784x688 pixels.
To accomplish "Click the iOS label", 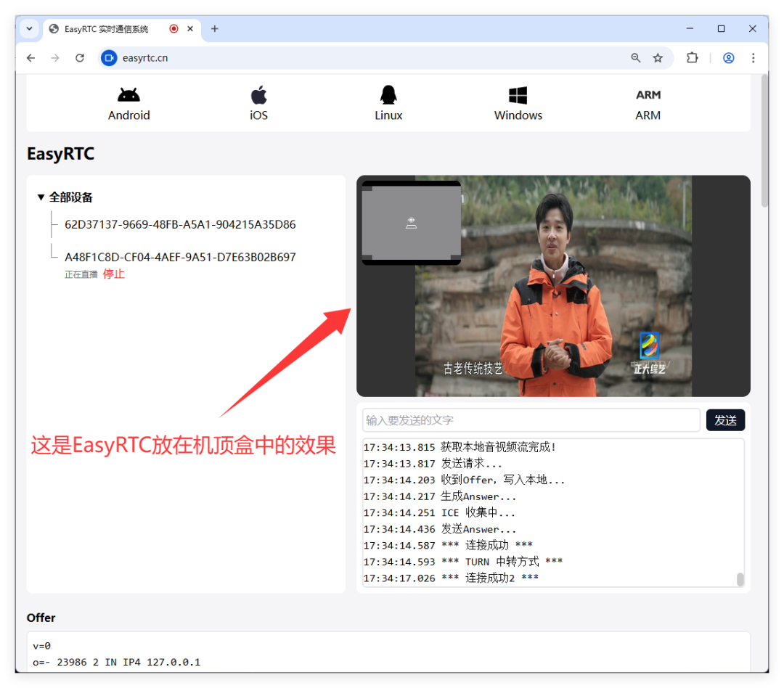I will click(x=258, y=115).
